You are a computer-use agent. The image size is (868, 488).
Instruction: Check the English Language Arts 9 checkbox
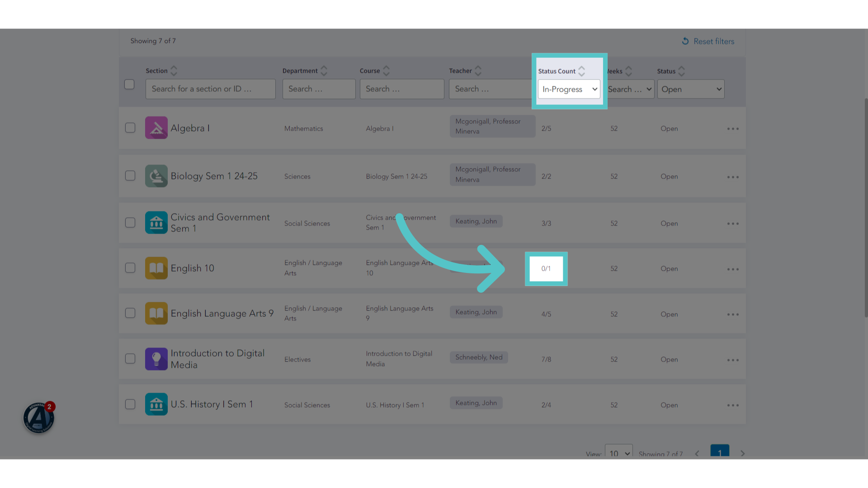click(x=130, y=313)
